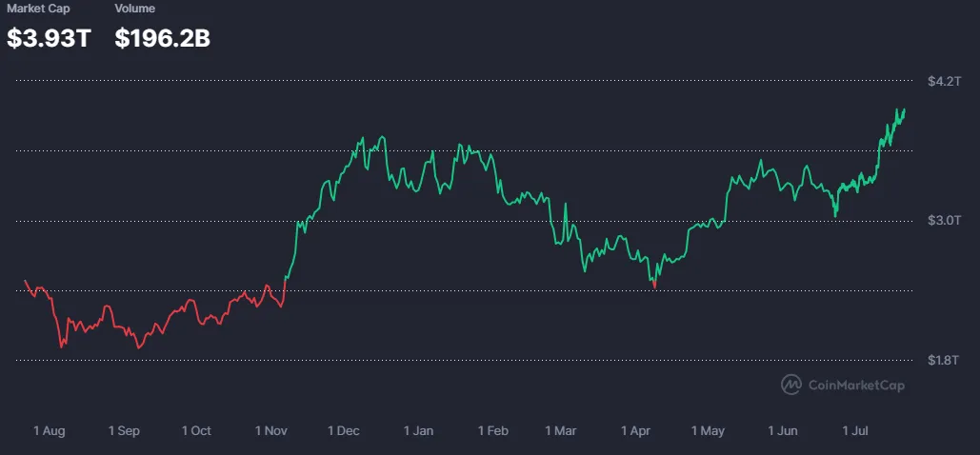Image resolution: width=980 pixels, height=455 pixels.
Task: Click the 1 Feb date marker
Action: (x=493, y=431)
